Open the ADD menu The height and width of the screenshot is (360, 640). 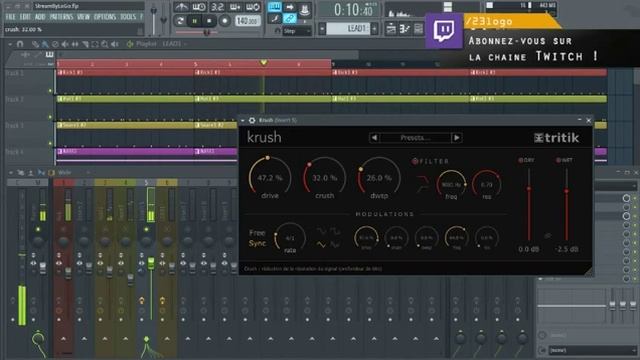pos(40,17)
